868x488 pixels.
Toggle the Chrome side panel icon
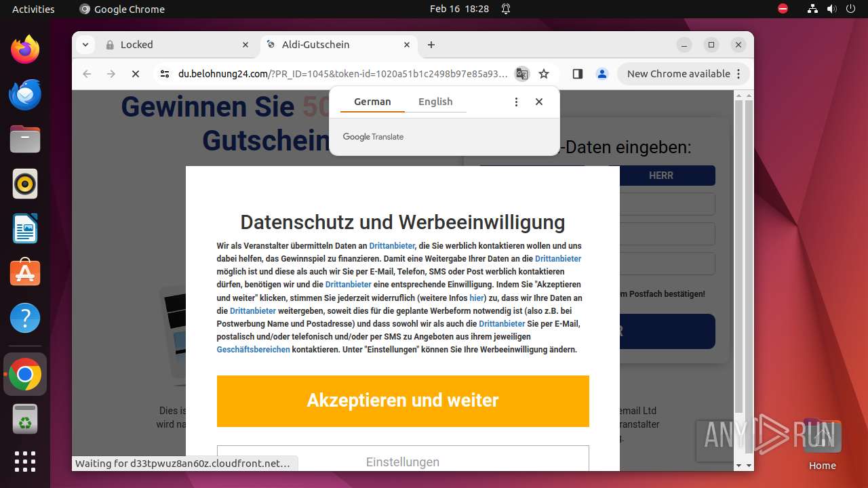click(578, 74)
